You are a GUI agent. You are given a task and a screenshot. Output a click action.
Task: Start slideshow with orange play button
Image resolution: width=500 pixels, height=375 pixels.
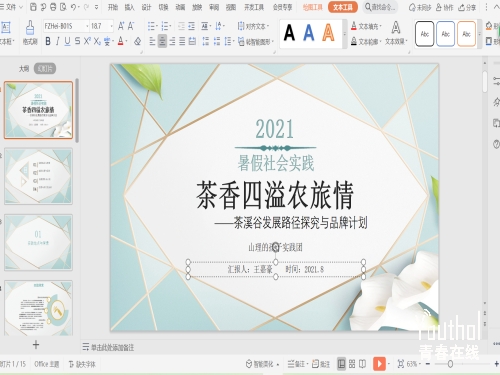(379, 364)
